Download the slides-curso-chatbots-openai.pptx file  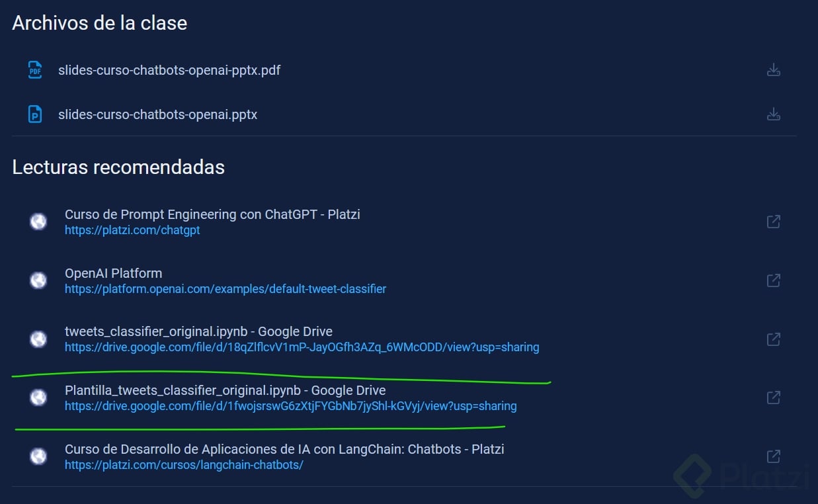pyautogui.click(x=774, y=114)
